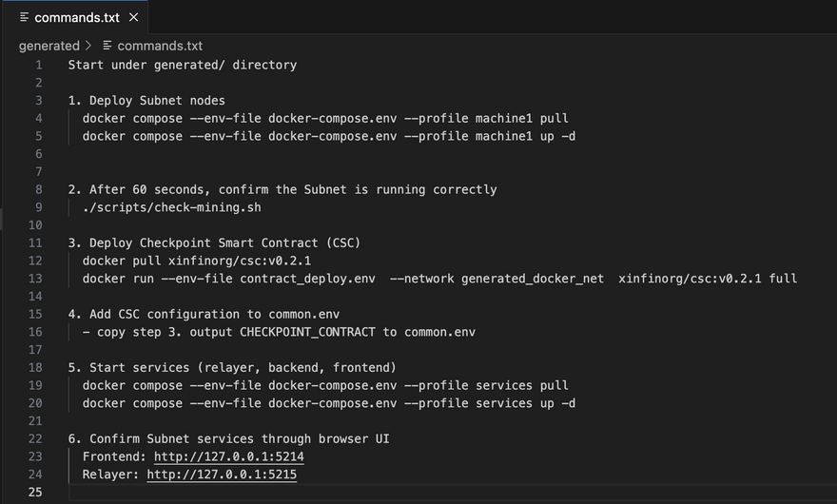
Task: Close the commands.txt editor tab
Action: click(133, 17)
